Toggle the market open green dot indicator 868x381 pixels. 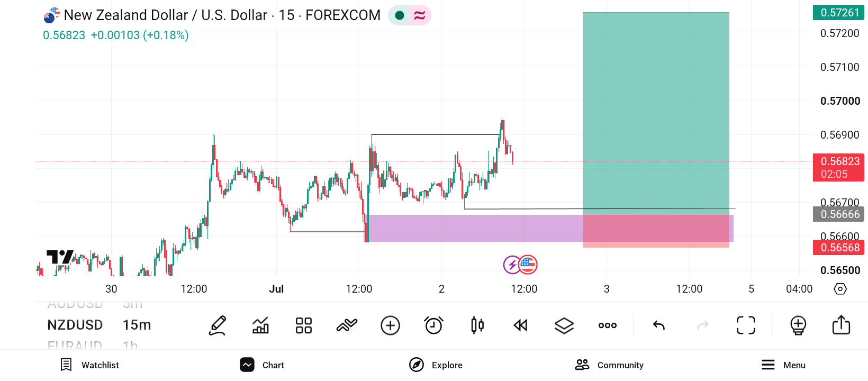[x=400, y=15]
